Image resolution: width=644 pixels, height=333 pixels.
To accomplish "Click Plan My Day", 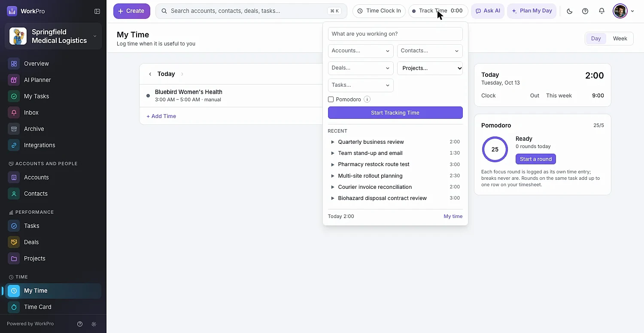I will 532,11.
